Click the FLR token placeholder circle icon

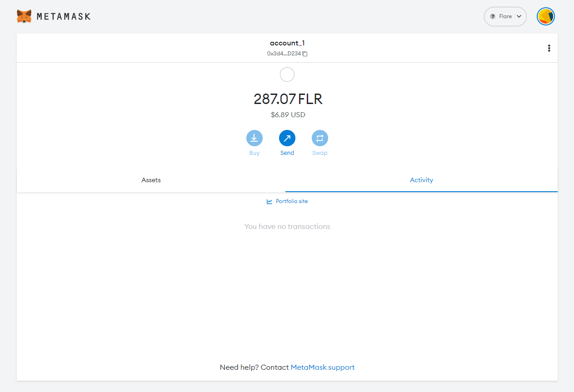287,74
